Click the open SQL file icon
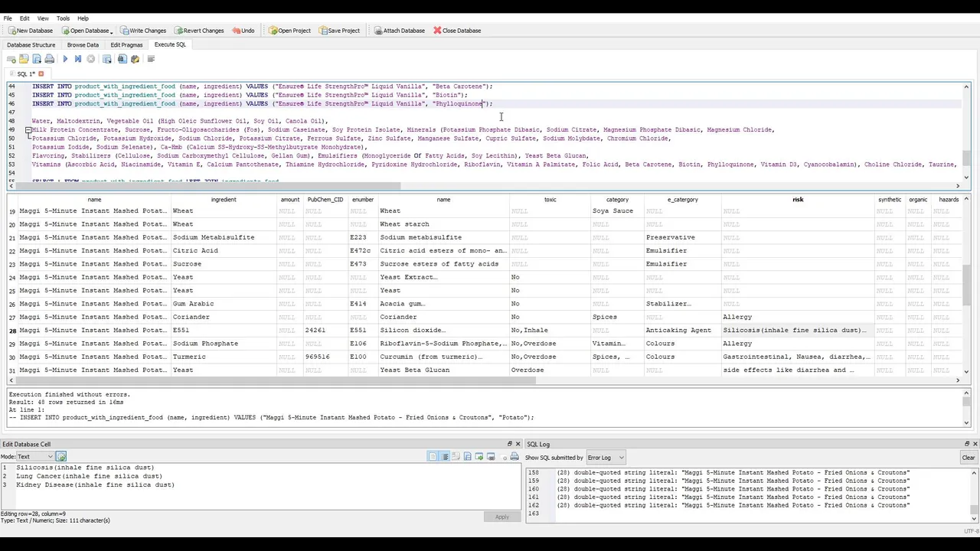 click(24, 59)
